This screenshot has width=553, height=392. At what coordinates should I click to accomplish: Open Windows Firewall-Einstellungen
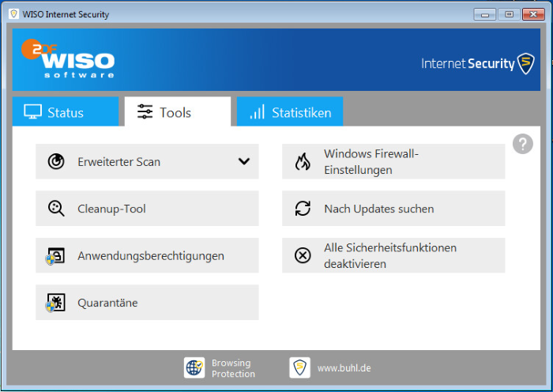click(393, 162)
